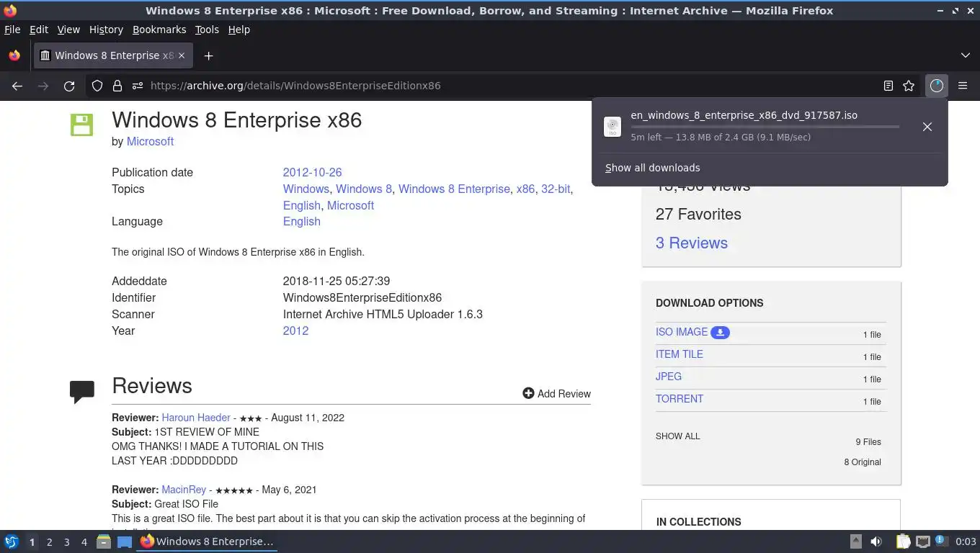The image size is (980, 553).
Task: Click the ISO file icon in downloads panel
Action: (612, 127)
